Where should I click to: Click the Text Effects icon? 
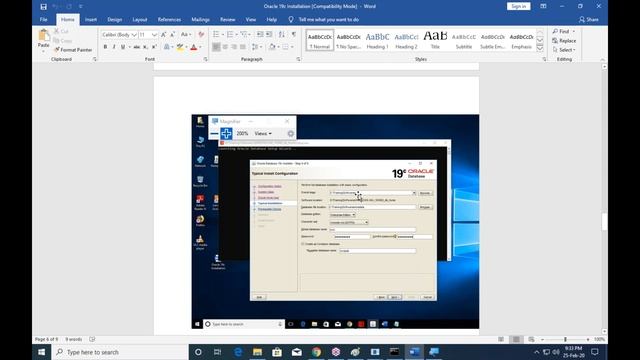(x=167, y=47)
